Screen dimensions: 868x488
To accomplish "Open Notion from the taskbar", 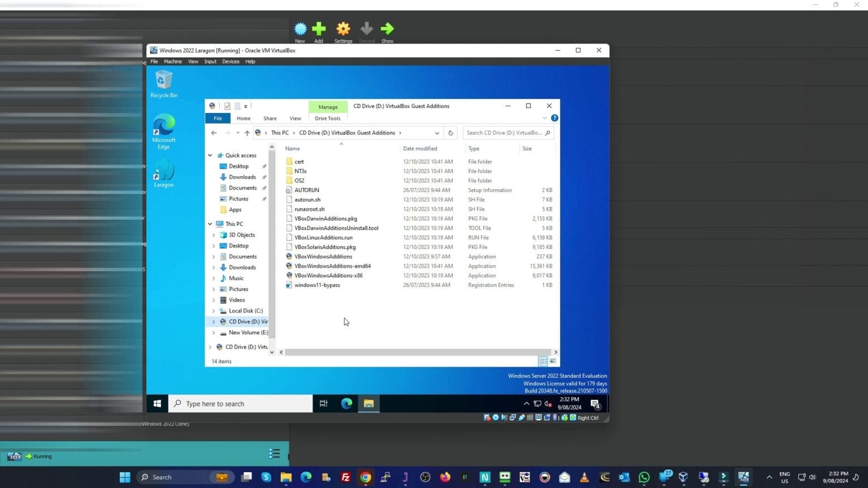I will point(484,477).
